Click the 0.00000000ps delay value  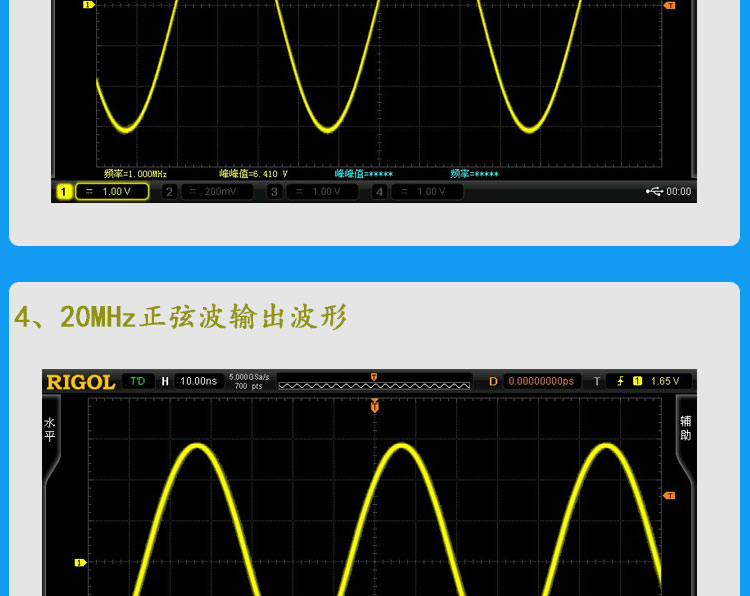(x=541, y=381)
